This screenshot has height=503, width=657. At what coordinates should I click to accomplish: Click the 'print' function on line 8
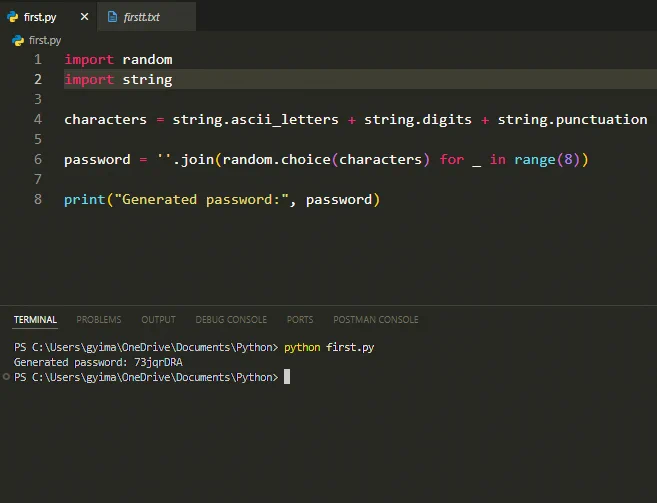85,200
